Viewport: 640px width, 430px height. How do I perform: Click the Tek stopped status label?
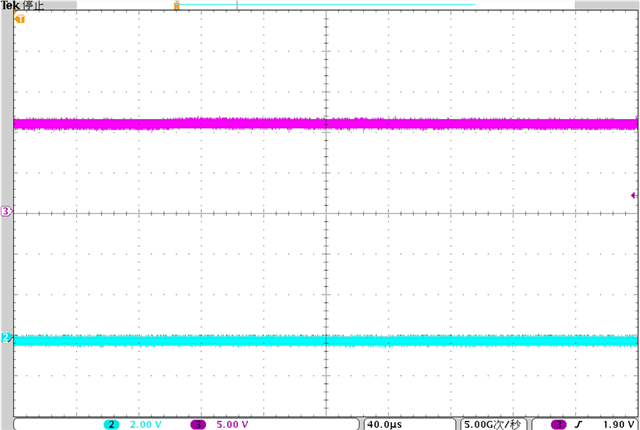pos(22,6)
